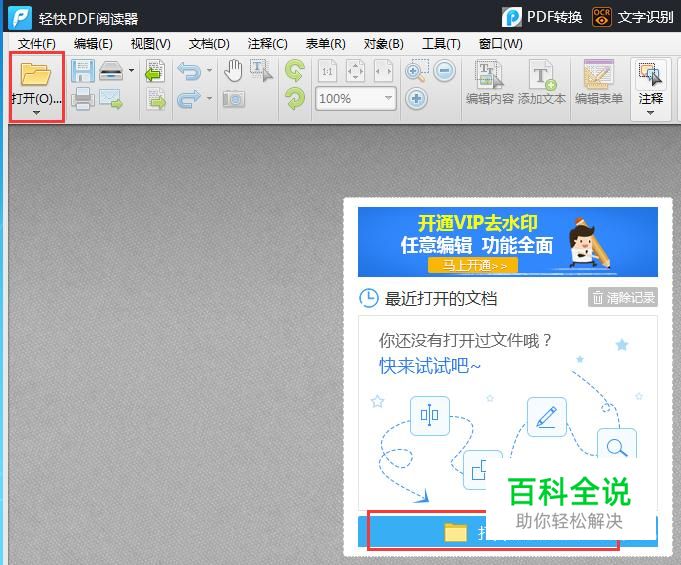Image resolution: width=681 pixels, height=565 pixels.
Task: Click the Send by email icon
Action: tap(111, 99)
